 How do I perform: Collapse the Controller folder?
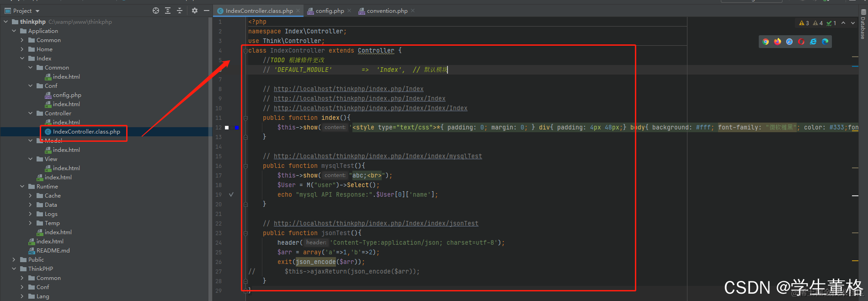click(x=30, y=113)
